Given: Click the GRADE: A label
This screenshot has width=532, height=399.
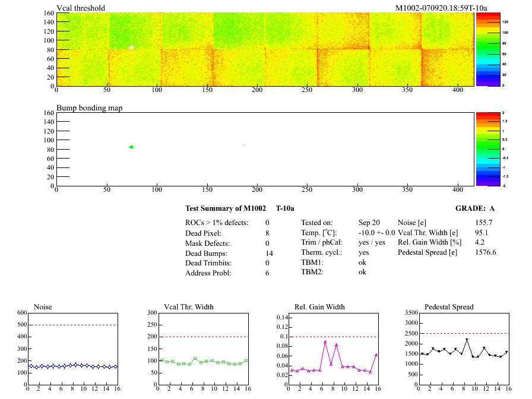Looking at the screenshot, I should [476, 208].
